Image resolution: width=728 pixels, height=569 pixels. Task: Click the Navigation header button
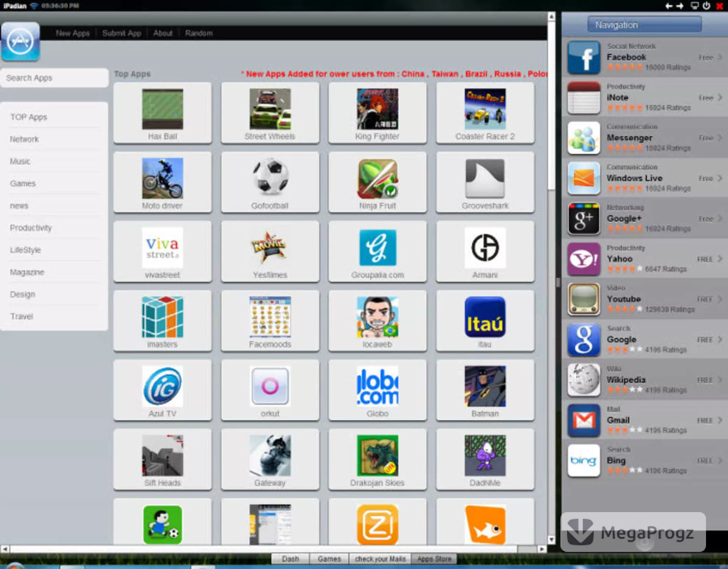point(645,25)
